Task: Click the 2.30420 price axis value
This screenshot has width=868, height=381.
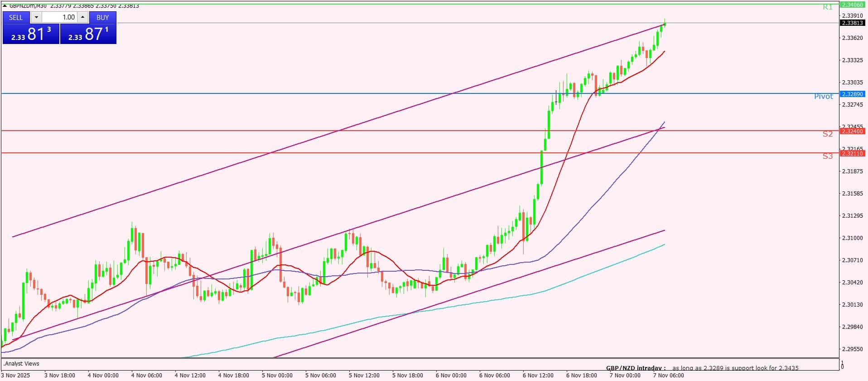Action: [852, 282]
